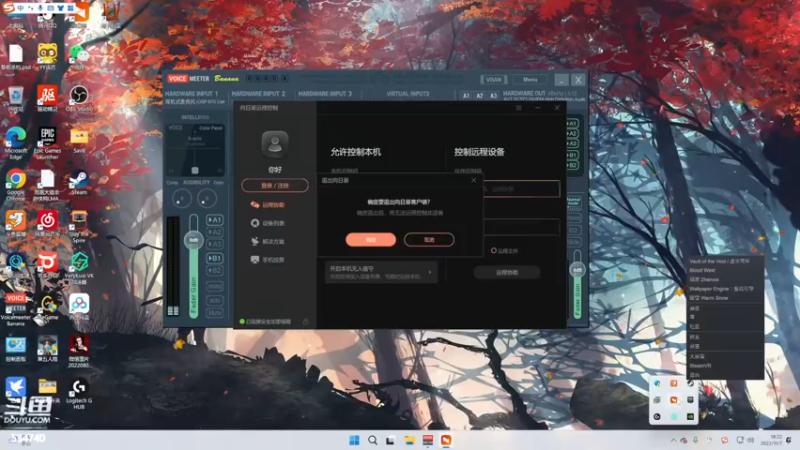The width and height of the screenshot is (800, 450).
Task: Click the dark Remote Assistance button
Action: [507, 272]
